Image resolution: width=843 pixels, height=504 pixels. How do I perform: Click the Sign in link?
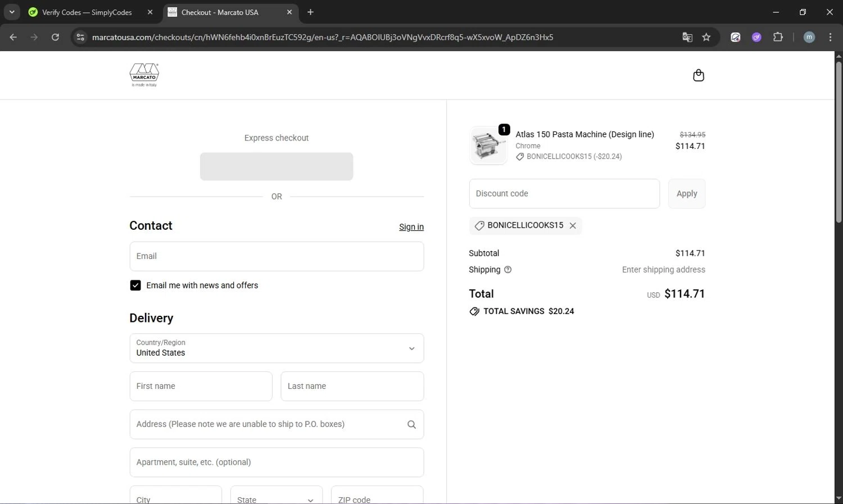point(411,227)
